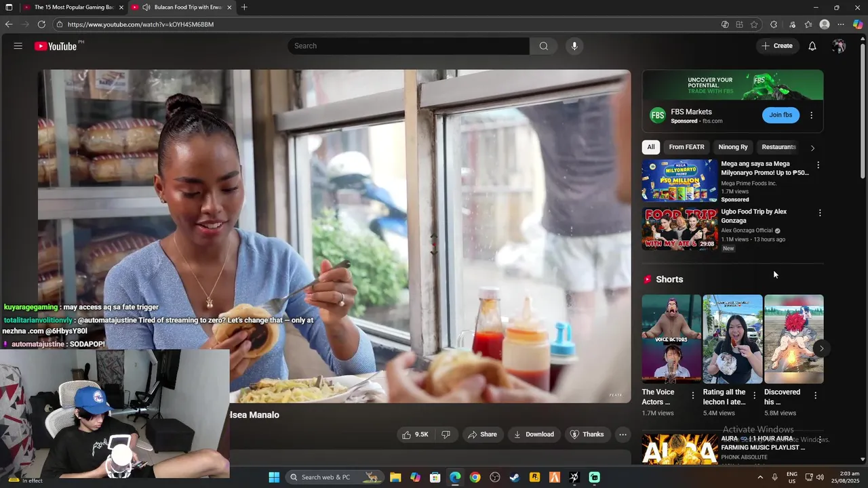Select the All filter chip
Viewport: 868px width, 488px height.
tap(650, 147)
